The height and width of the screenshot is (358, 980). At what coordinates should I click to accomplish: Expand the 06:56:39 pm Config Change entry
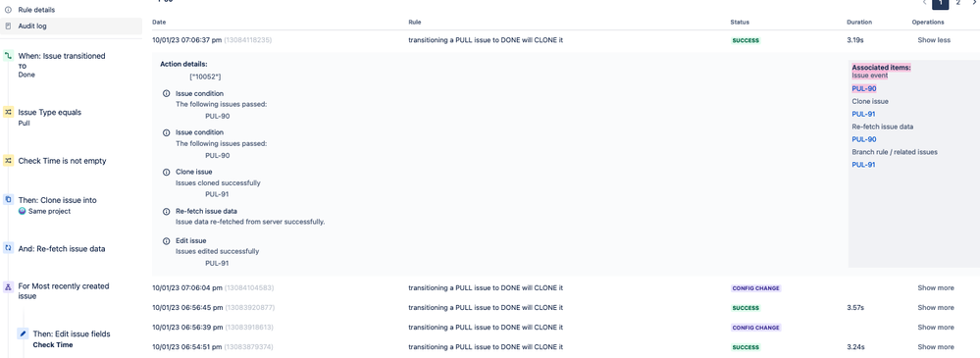936,328
